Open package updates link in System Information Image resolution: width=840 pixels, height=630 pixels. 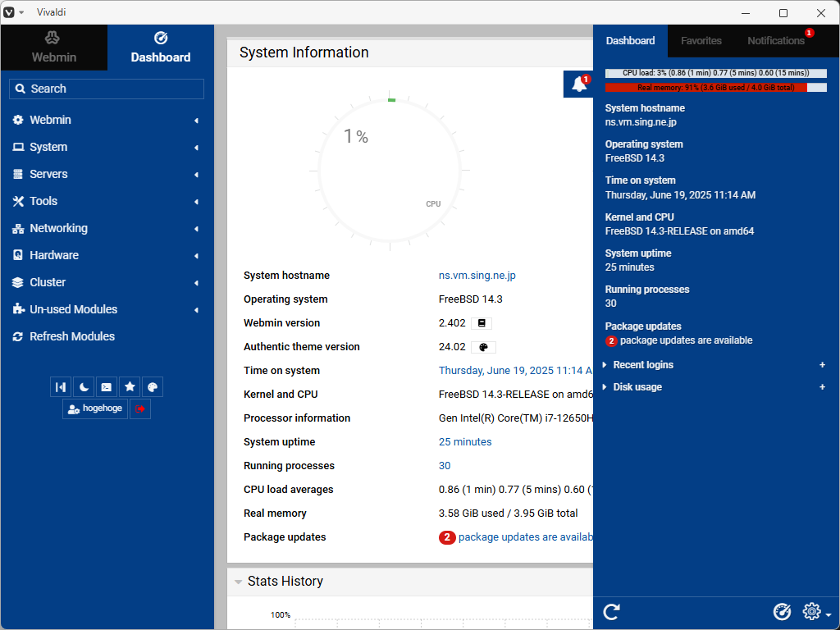pyautogui.click(x=525, y=537)
